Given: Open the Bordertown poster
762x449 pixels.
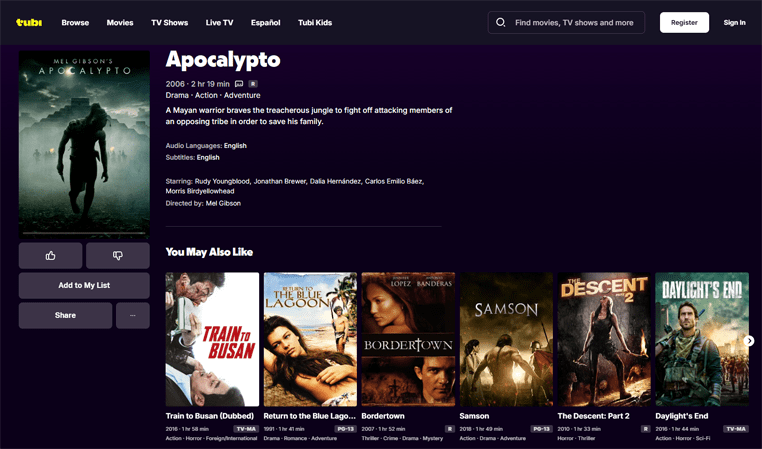Looking at the screenshot, I should click(408, 339).
